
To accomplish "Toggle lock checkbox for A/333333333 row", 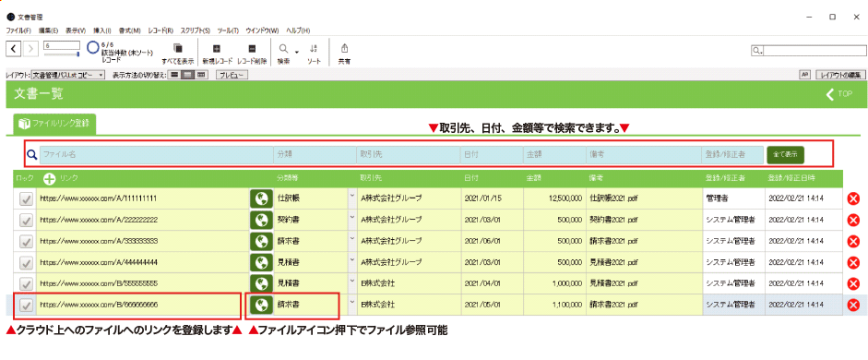I will tap(26, 241).
